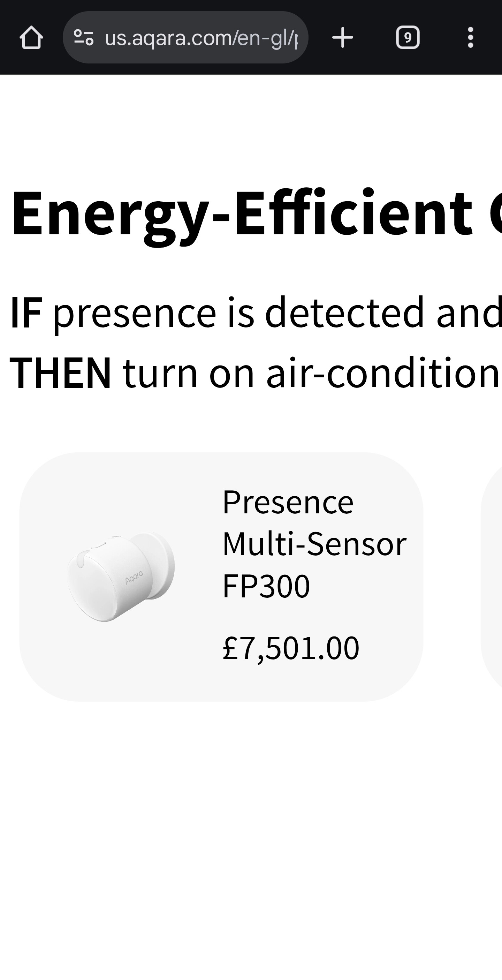The height and width of the screenshot is (980, 502).
Task: Tap the empty left edge of the FP300 card
Action: click(x=38, y=577)
